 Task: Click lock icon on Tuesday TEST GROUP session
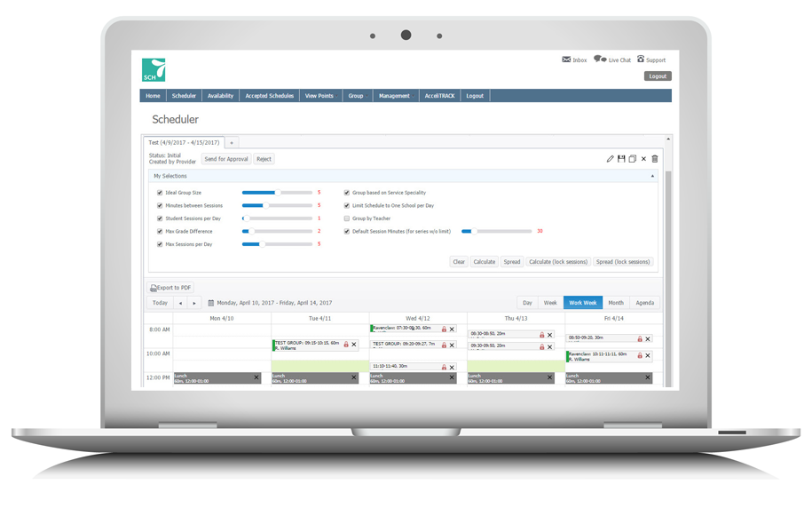click(346, 345)
